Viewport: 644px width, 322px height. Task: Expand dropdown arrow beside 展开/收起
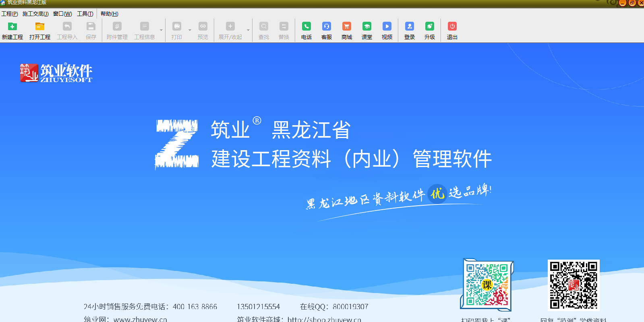248,30
